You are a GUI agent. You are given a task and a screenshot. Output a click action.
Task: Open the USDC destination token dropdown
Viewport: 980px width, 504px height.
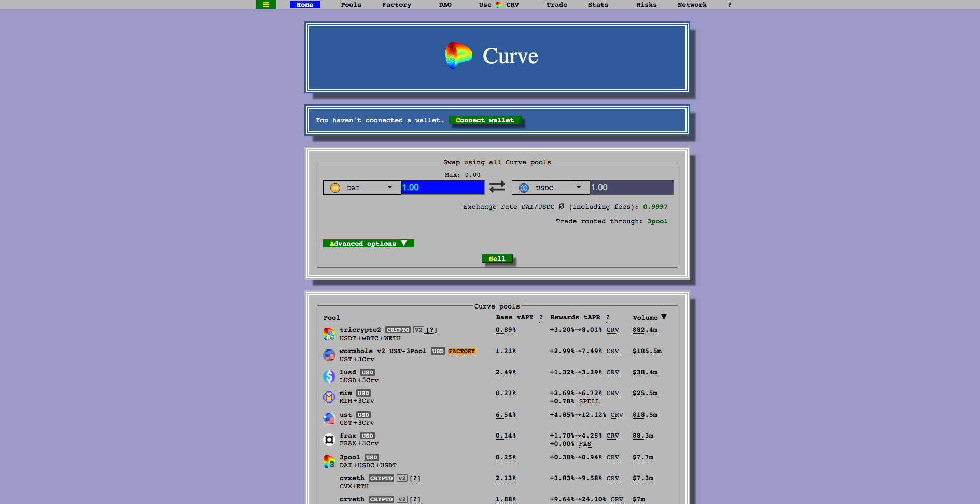[x=551, y=188]
